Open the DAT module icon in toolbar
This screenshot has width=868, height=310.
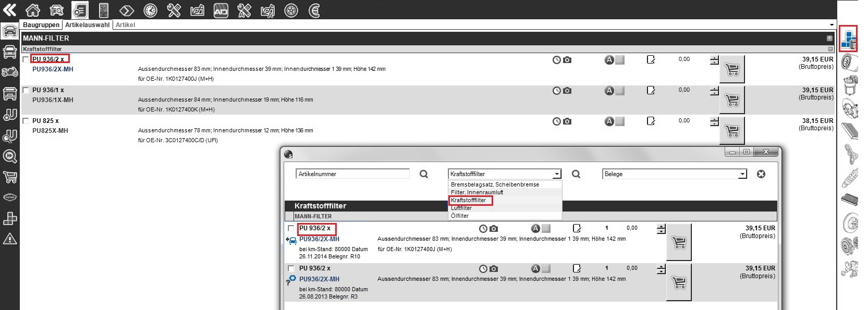pyautogui.click(x=104, y=10)
